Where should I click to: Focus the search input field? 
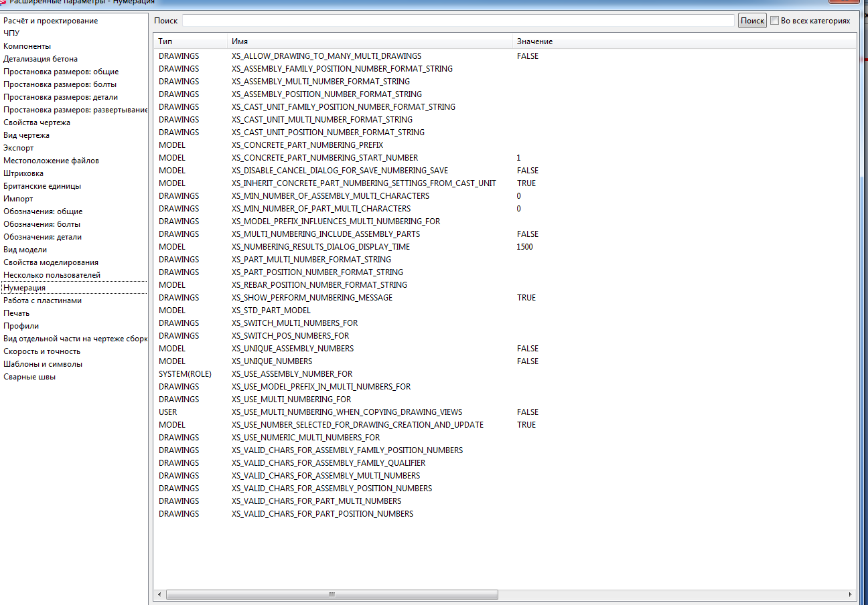coord(458,21)
